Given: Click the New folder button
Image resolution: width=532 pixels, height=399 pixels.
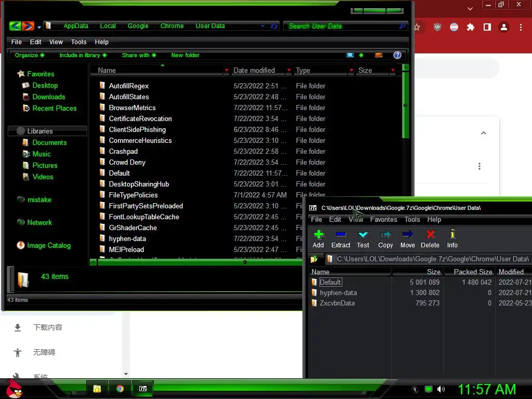Looking at the screenshot, I should (x=185, y=55).
